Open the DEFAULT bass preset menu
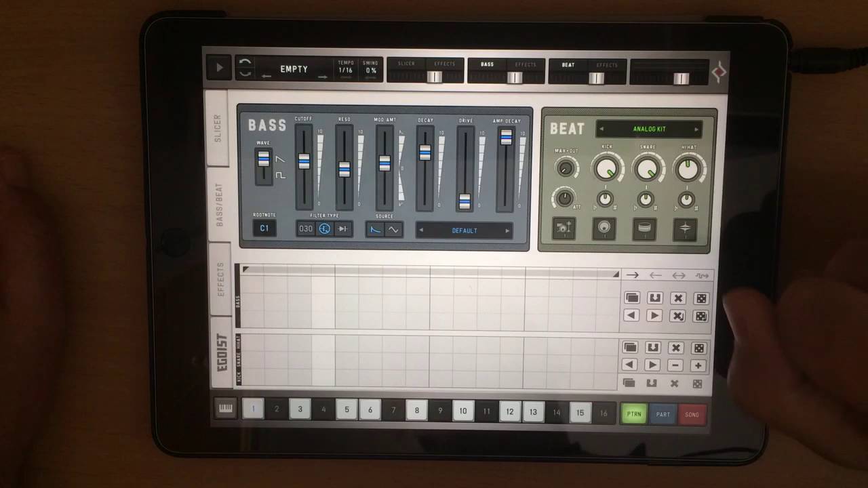This screenshot has width=868, height=488. [x=465, y=230]
